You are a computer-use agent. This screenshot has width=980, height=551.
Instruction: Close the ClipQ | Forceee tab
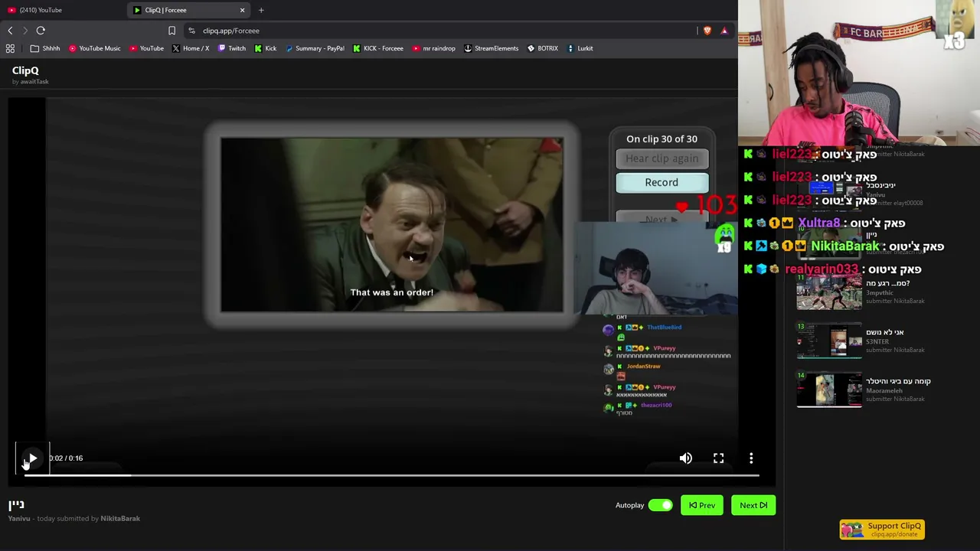pos(243,10)
